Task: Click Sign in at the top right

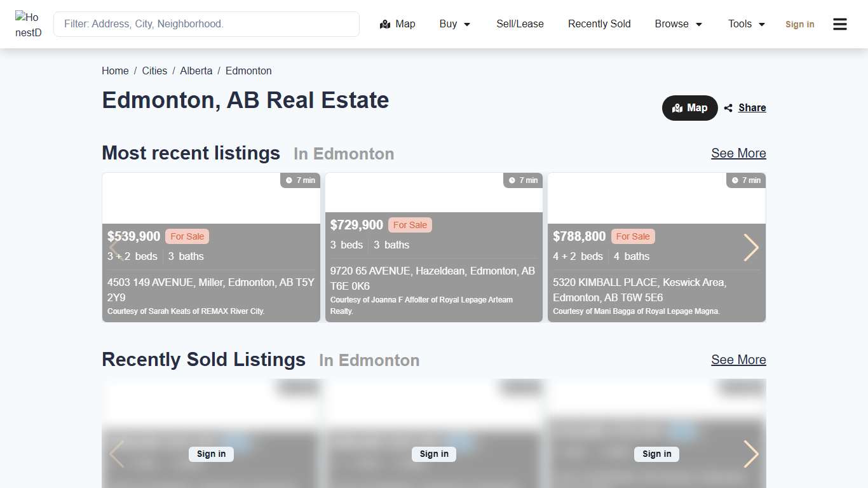Action: pos(799,24)
